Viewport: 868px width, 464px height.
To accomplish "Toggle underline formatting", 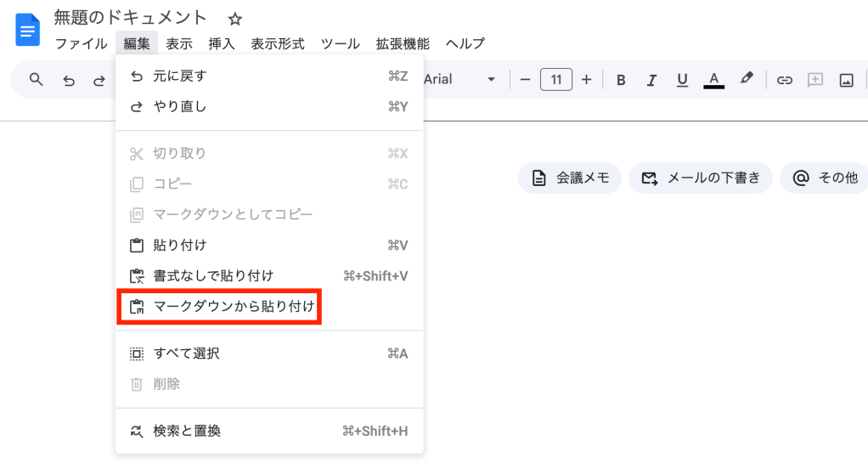I will [682, 80].
